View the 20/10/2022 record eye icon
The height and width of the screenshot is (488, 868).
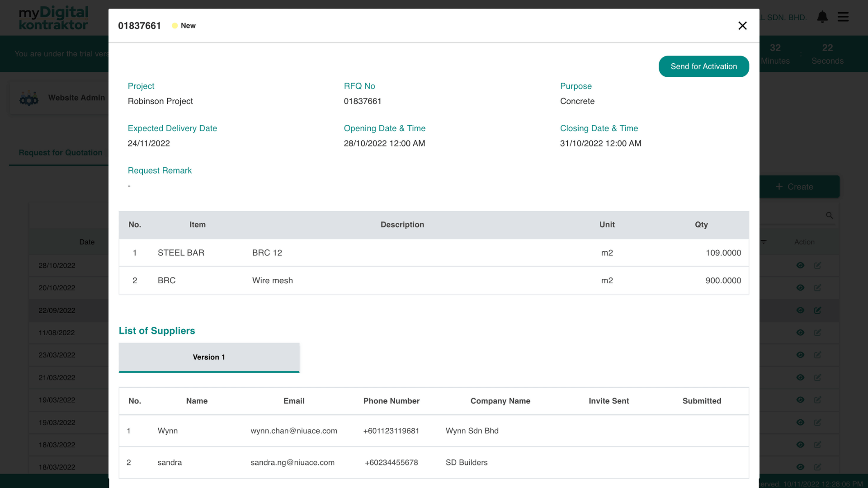pyautogui.click(x=800, y=288)
